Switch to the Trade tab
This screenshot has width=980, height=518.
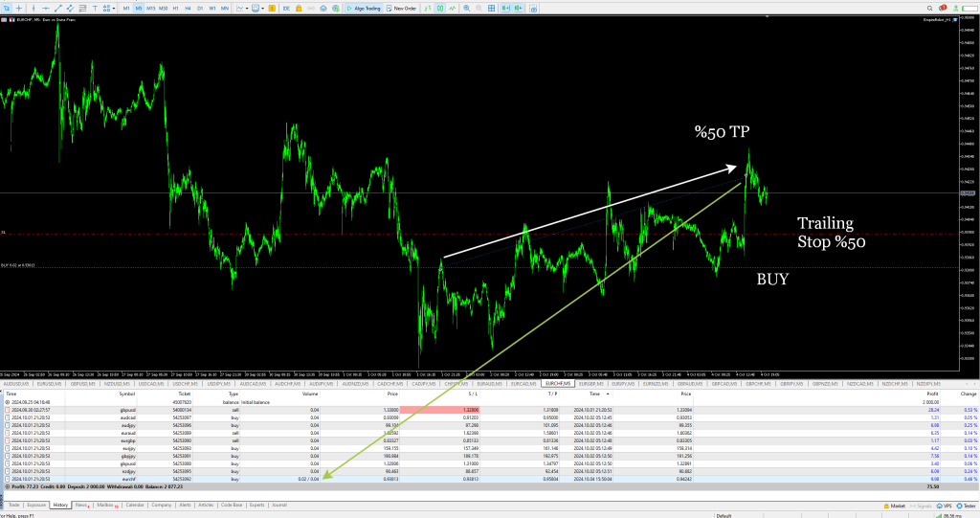click(13, 504)
